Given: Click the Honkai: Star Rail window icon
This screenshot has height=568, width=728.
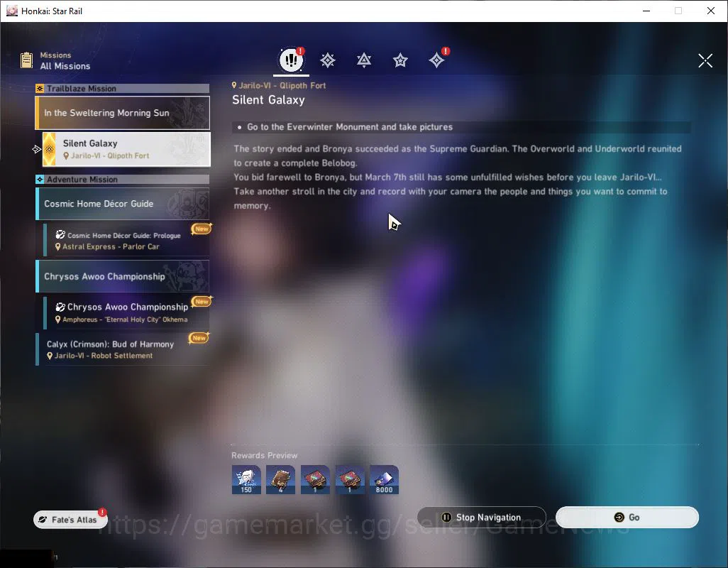Looking at the screenshot, I should pyautogui.click(x=11, y=11).
